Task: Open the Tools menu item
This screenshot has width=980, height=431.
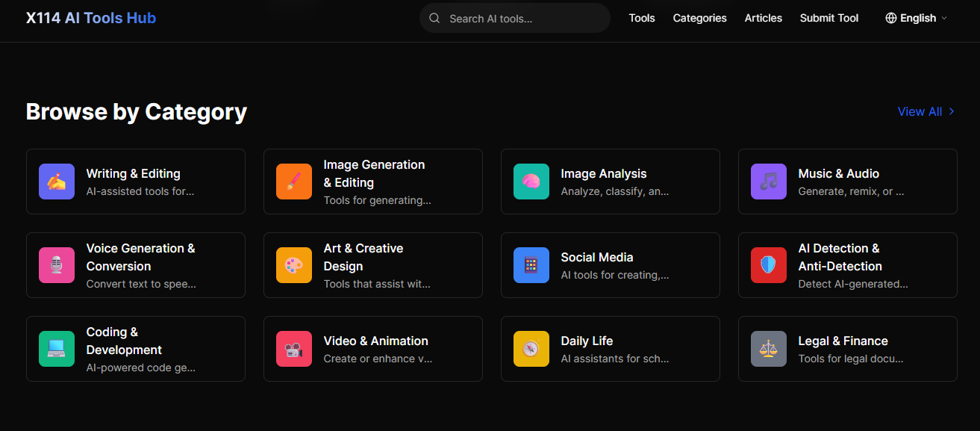Action: tap(642, 18)
